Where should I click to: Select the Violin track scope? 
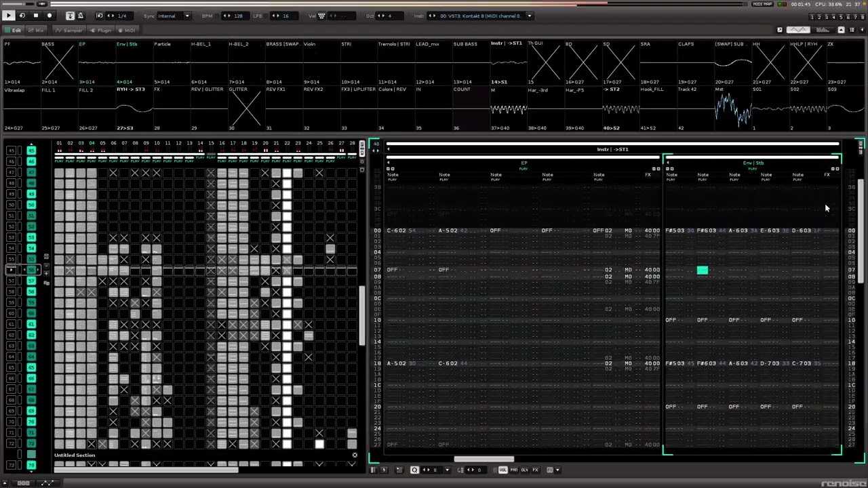click(321, 62)
